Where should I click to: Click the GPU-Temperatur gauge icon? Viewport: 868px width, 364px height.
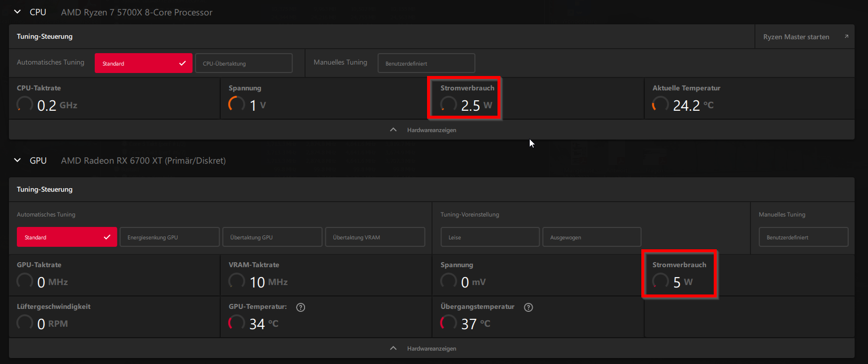[x=237, y=322]
